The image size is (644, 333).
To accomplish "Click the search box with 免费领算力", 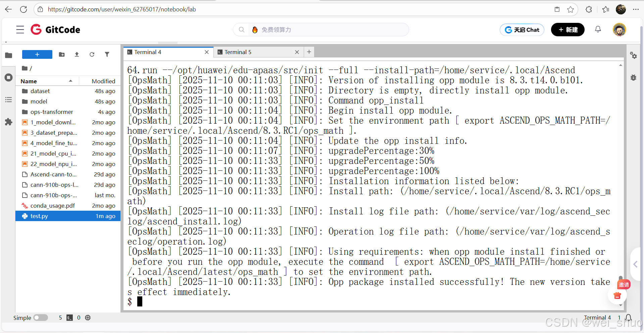I will pyautogui.click(x=321, y=30).
